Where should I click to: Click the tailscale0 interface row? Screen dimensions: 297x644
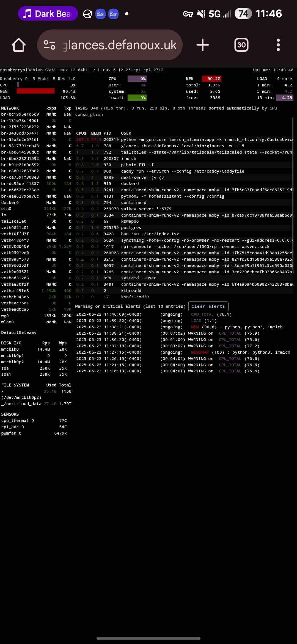(x=36, y=221)
